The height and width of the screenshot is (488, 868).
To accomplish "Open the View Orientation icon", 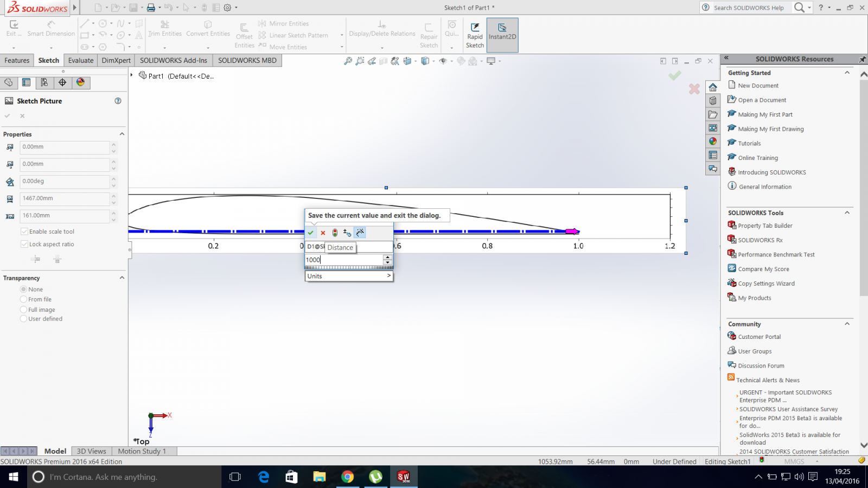I will pyautogui.click(x=407, y=61).
